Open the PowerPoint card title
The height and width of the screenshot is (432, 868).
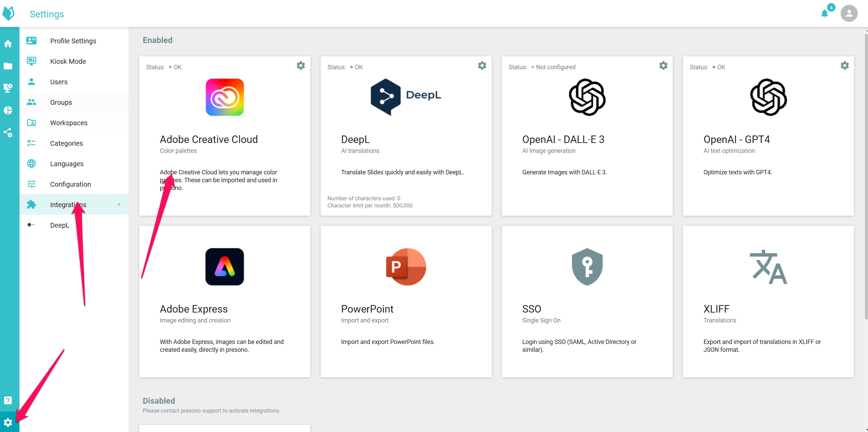367,309
